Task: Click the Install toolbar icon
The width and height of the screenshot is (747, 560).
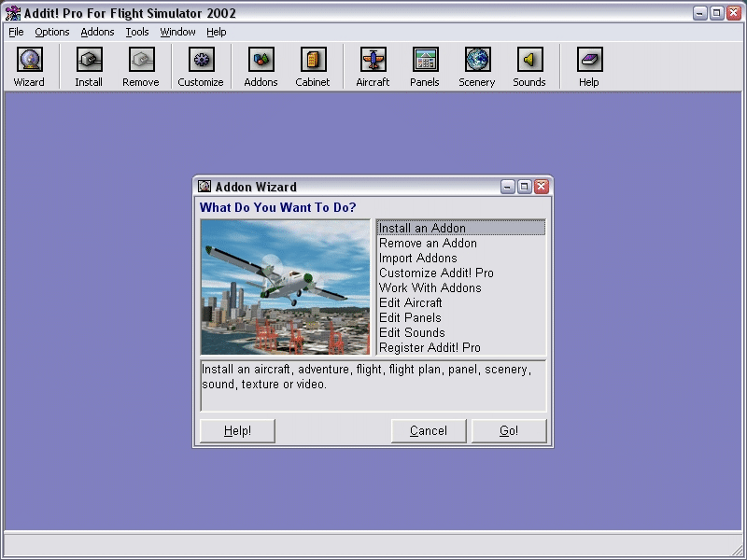Action: point(89,60)
